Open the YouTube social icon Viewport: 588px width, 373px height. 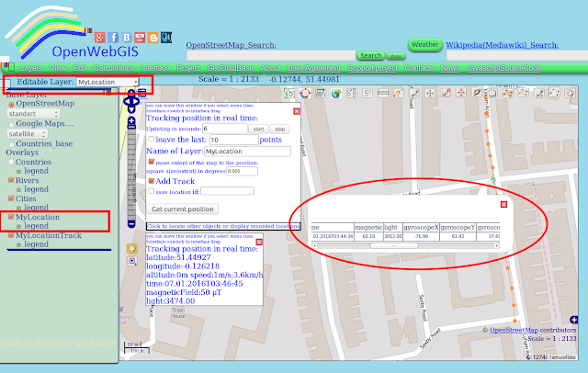pyautogui.click(x=140, y=38)
